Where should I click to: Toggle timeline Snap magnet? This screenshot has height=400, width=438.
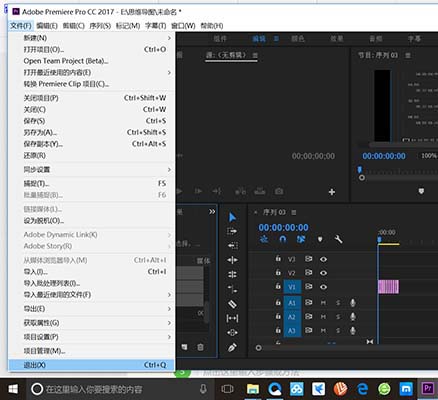point(283,239)
